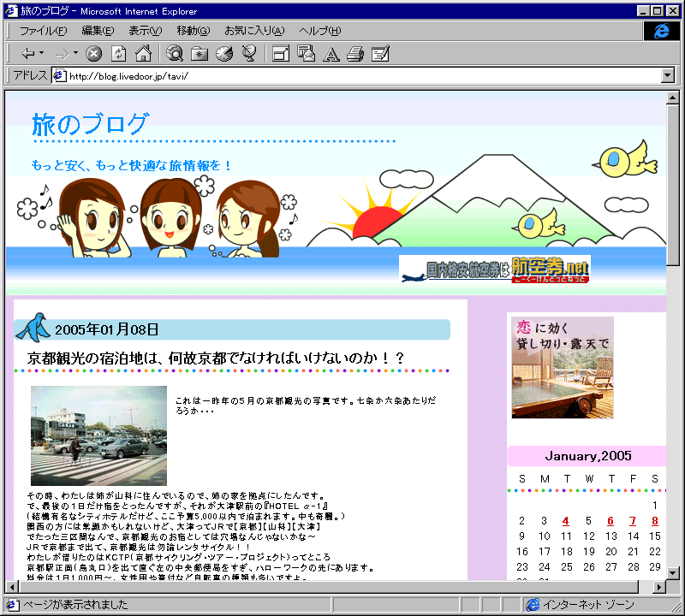685x616 pixels.
Task: Click the Kyoto street photo thumbnail
Action: pyautogui.click(x=98, y=435)
